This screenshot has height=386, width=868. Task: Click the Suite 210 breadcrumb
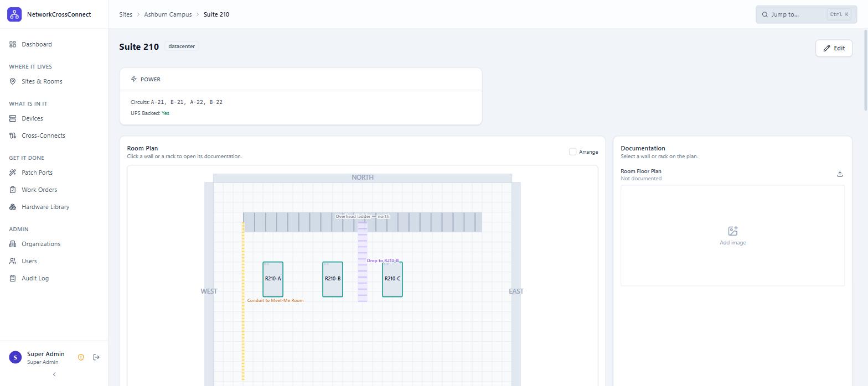(x=216, y=14)
